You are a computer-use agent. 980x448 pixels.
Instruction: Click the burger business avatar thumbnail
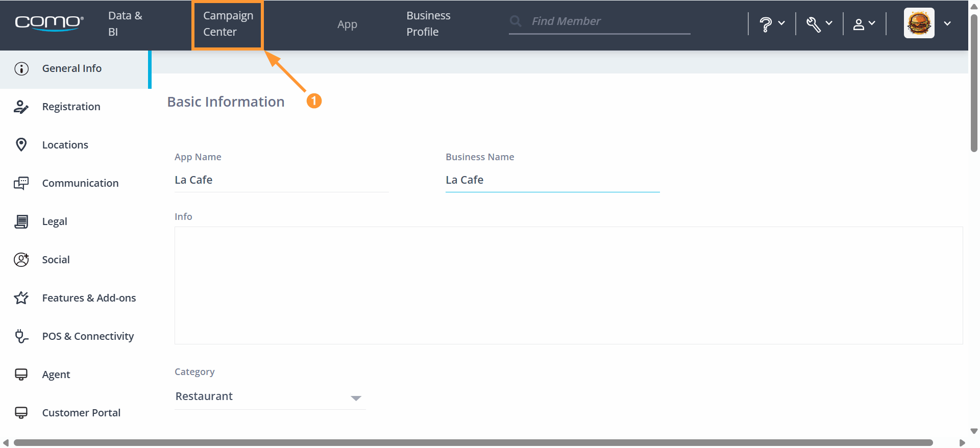tap(919, 23)
